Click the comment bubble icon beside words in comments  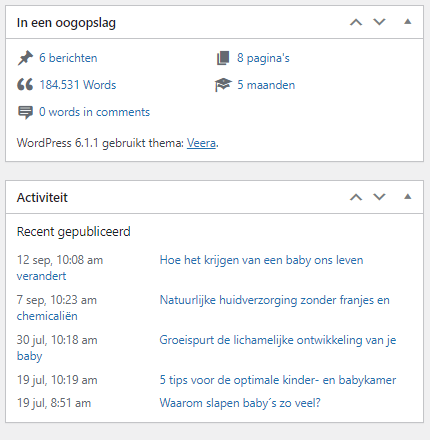click(25, 112)
